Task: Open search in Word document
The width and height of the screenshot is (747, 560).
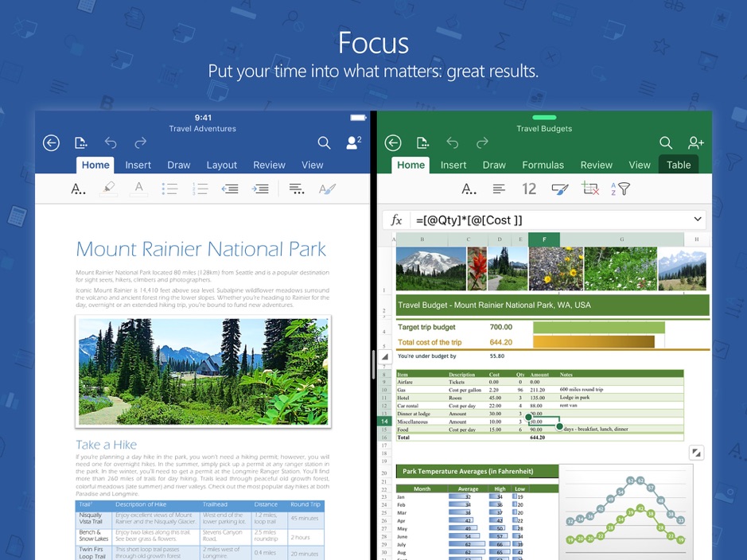Action: 324,143
